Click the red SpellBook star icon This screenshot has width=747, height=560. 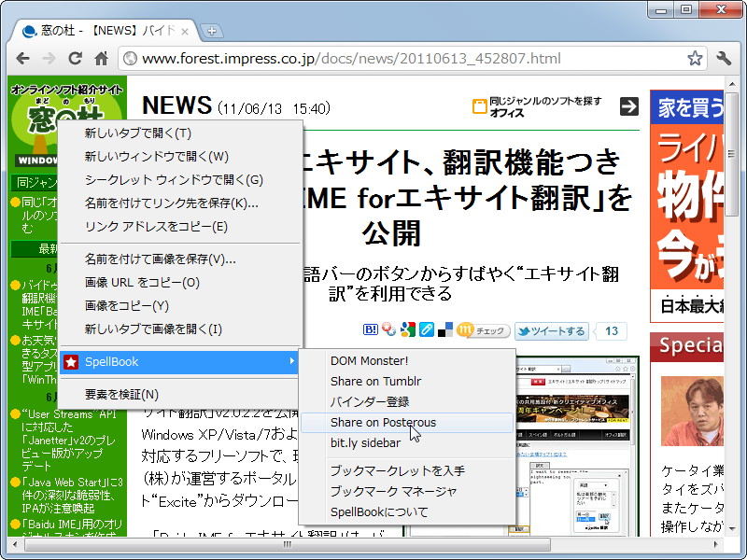(71, 362)
